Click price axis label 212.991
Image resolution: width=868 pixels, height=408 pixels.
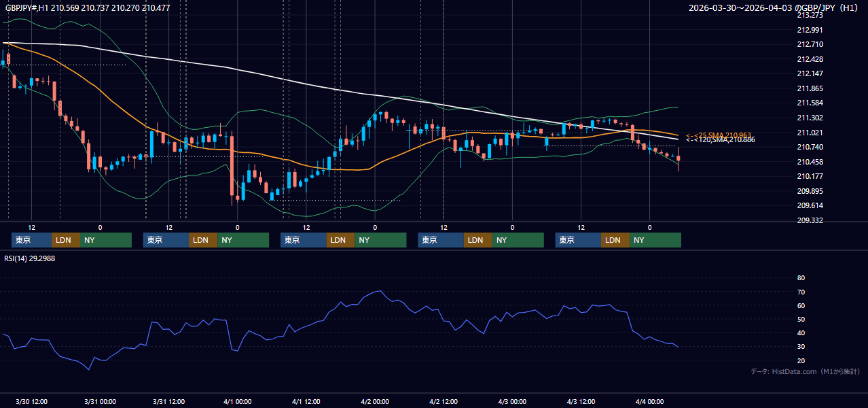coord(810,30)
